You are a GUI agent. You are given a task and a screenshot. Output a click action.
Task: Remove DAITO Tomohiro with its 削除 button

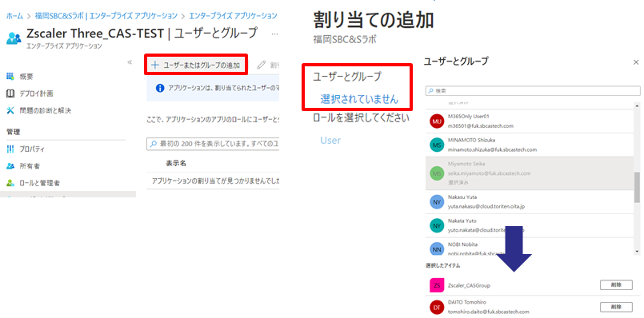[616, 307]
